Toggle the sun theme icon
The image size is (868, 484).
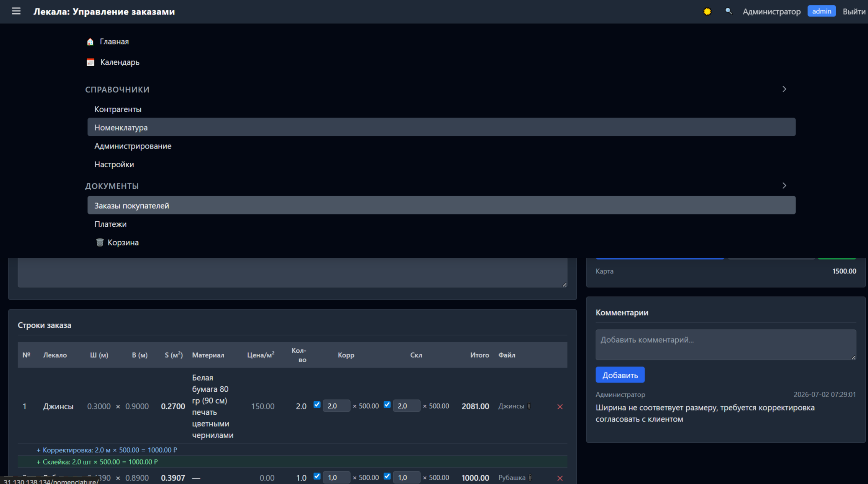707,11
